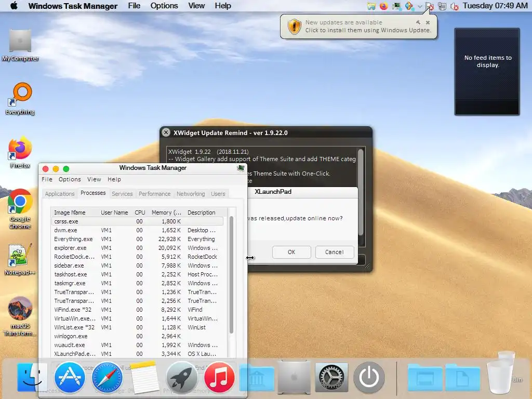Open My Computer desktop icon
Image resolution: width=532 pixels, height=399 pixels.
coord(20,46)
